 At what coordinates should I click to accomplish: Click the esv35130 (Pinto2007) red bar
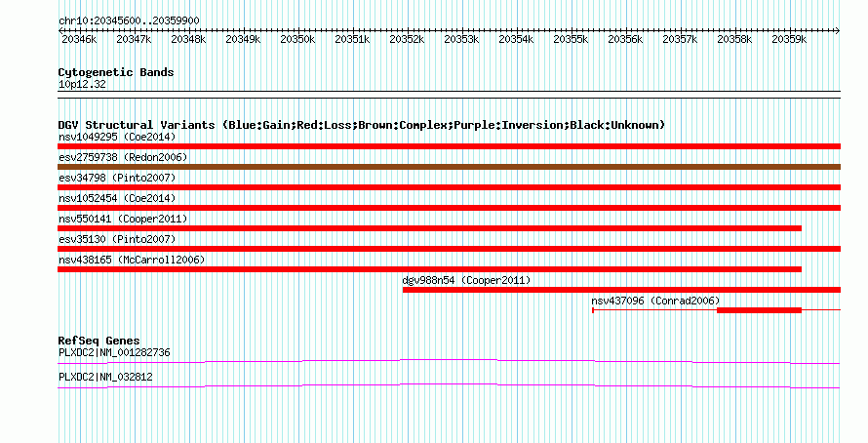click(449, 249)
